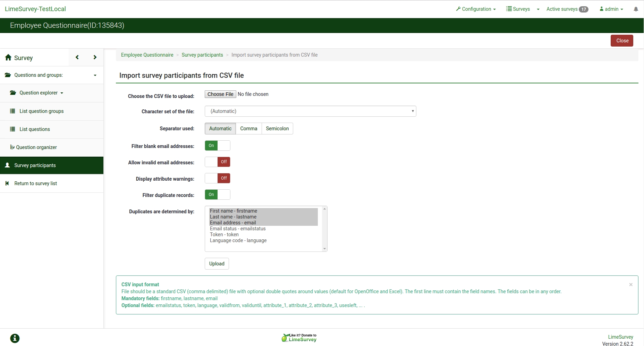This screenshot has height=346, width=644.
Task: Expand Questions and groups caret
Action: [95, 75]
